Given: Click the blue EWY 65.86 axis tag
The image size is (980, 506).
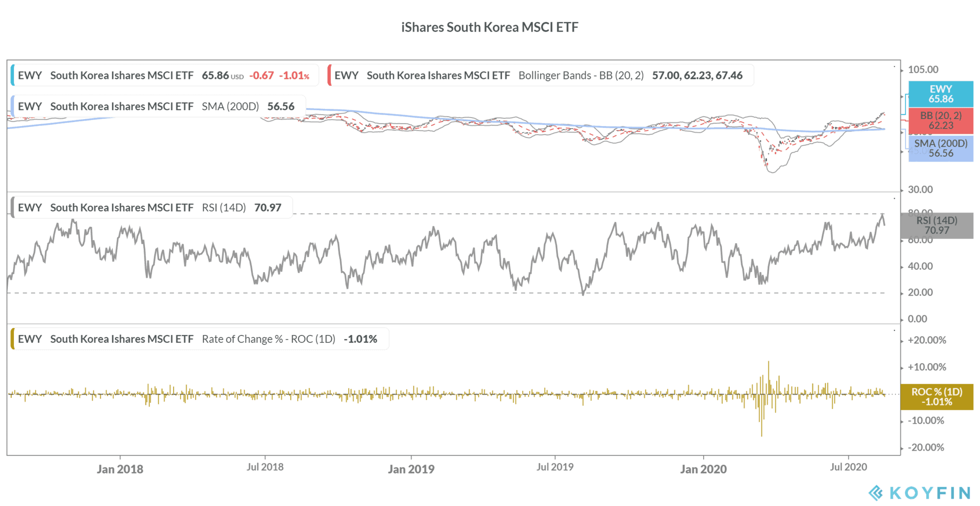Looking at the screenshot, I should coord(940,94).
